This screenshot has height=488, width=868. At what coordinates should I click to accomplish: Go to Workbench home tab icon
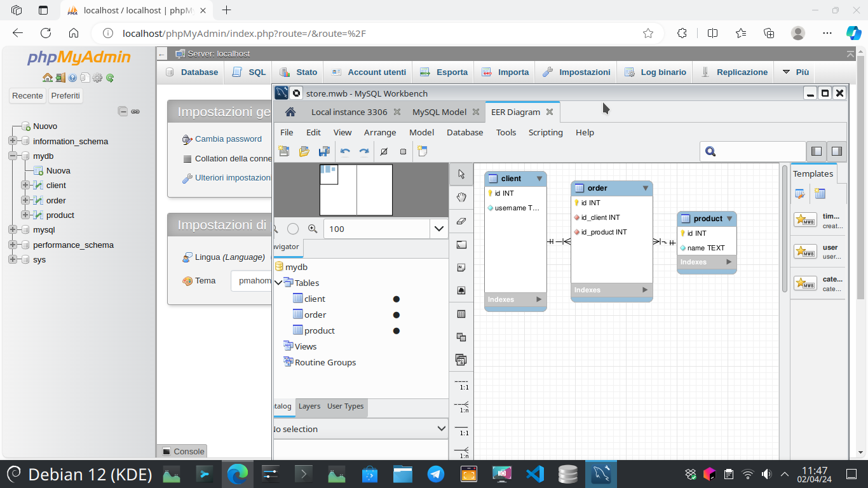pos(290,112)
